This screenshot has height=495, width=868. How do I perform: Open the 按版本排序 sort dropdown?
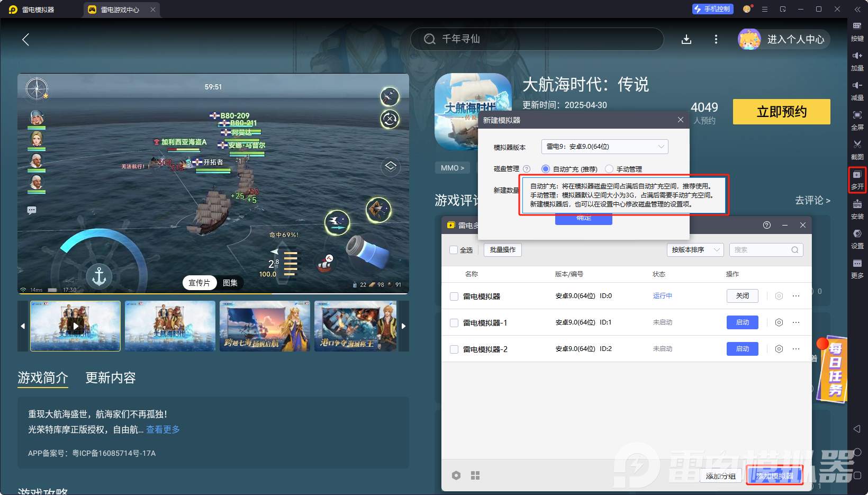coord(695,250)
